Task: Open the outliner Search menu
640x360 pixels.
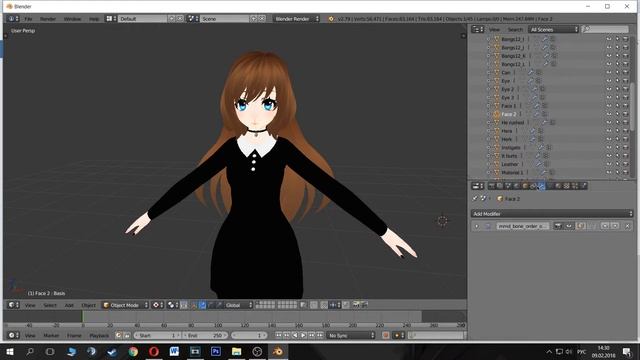Action: (x=515, y=29)
